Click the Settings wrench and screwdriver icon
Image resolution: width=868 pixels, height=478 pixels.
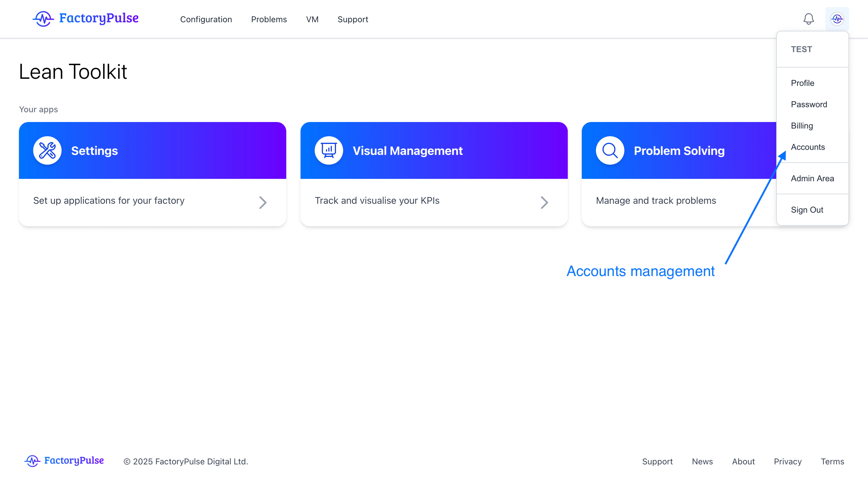47,150
